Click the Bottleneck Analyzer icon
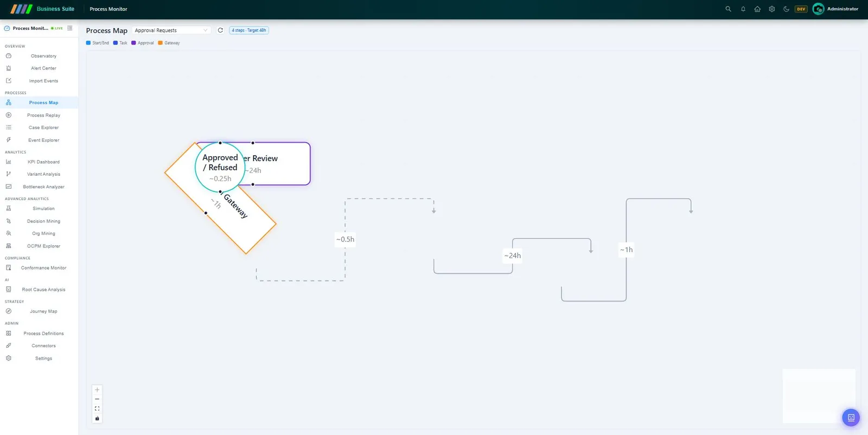The height and width of the screenshot is (435, 868). tap(8, 187)
